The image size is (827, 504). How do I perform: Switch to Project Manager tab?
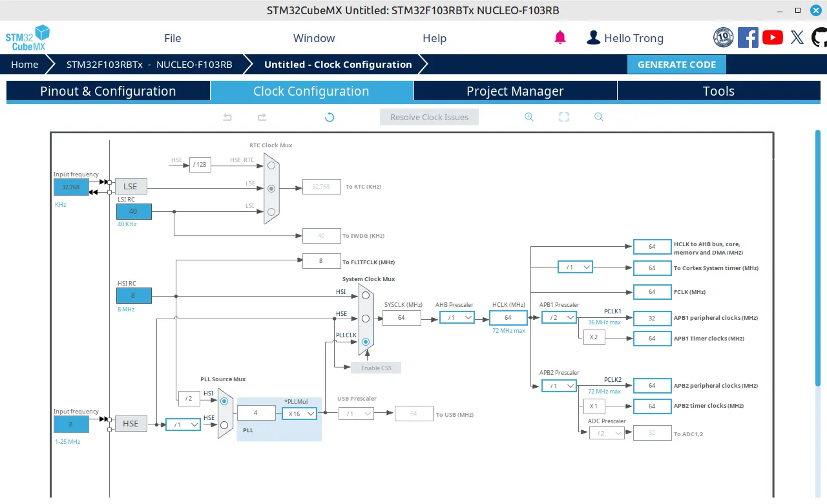point(515,91)
